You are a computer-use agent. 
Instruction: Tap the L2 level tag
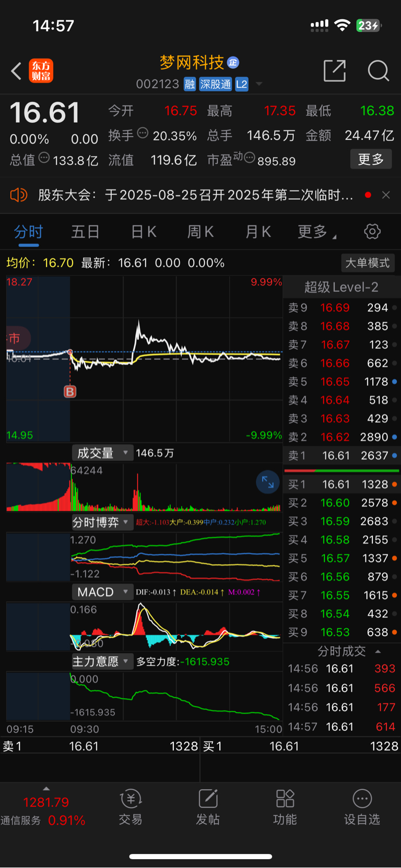pyautogui.click(x=242, y=84)
